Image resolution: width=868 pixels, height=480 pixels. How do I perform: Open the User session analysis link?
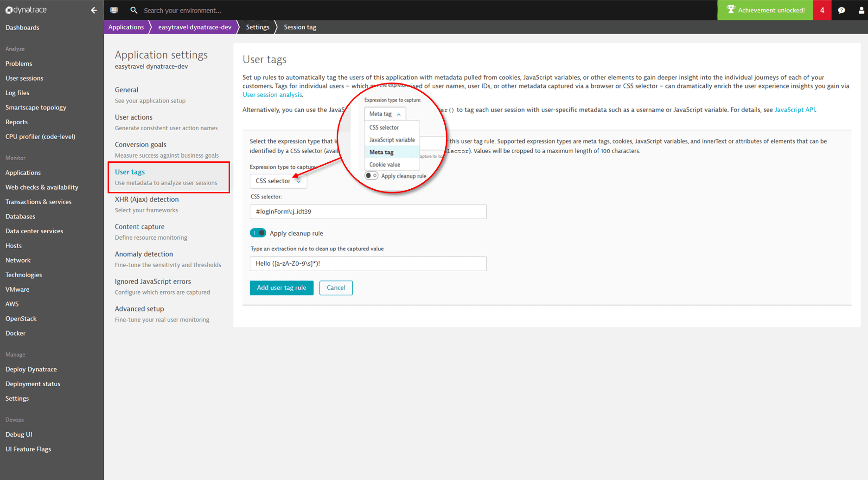272,95
